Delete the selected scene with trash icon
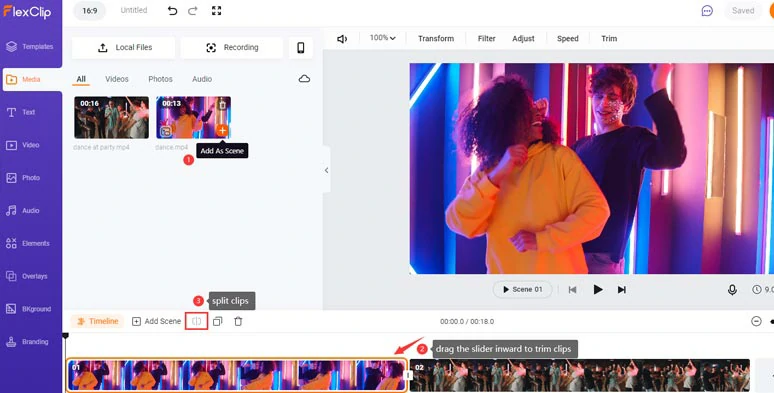Screen dimensions: 774x393 [x=238, y=321]
